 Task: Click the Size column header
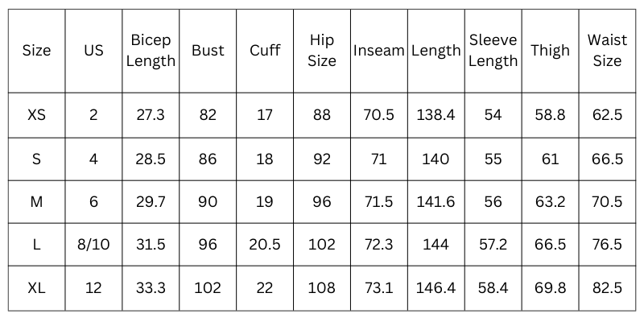click(x=36, y=51)
